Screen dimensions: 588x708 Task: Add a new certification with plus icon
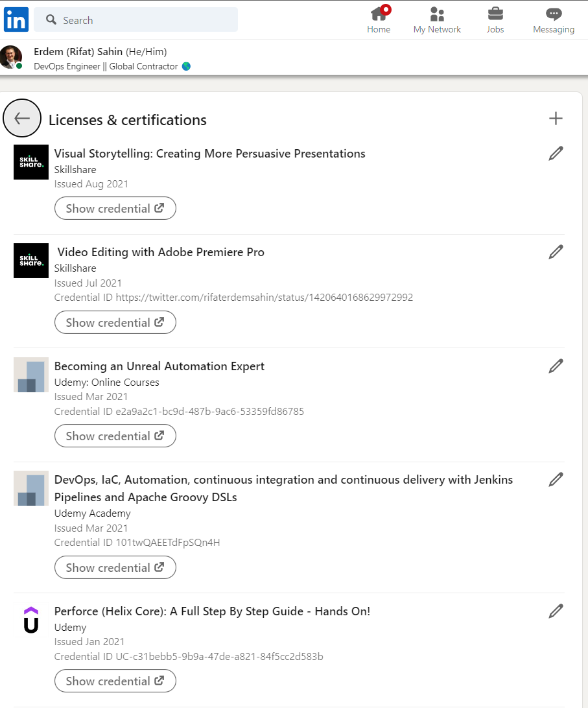click(x=556, y=118)
